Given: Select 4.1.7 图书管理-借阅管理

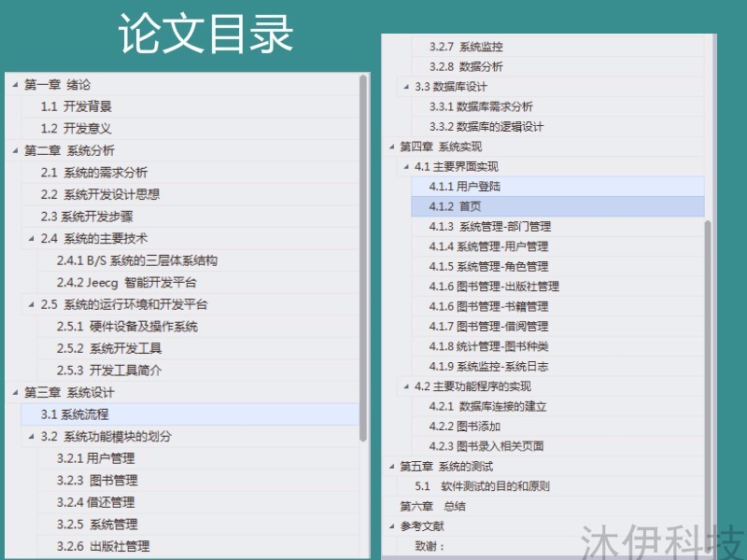Looking at the screenshot, I should [488, 326].
